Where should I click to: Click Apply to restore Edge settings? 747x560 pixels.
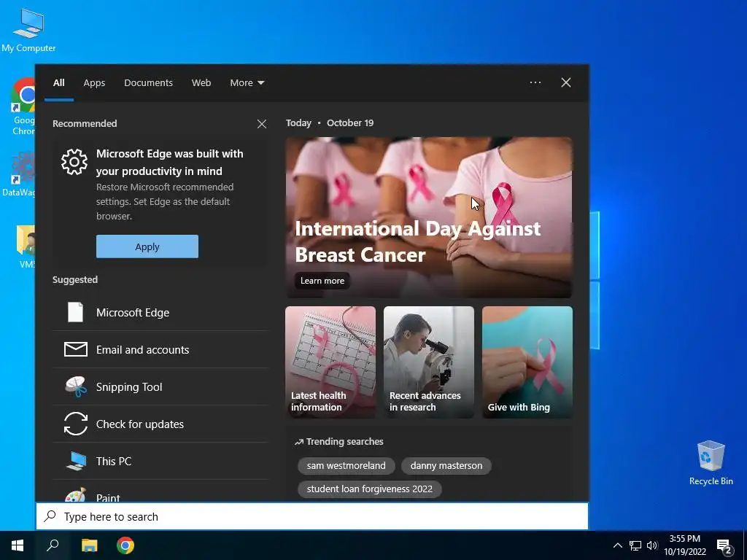(147, 246)
